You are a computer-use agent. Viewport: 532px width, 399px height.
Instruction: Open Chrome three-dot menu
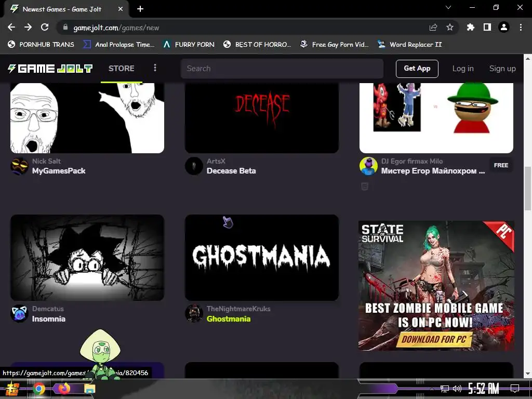pos(521,28)
